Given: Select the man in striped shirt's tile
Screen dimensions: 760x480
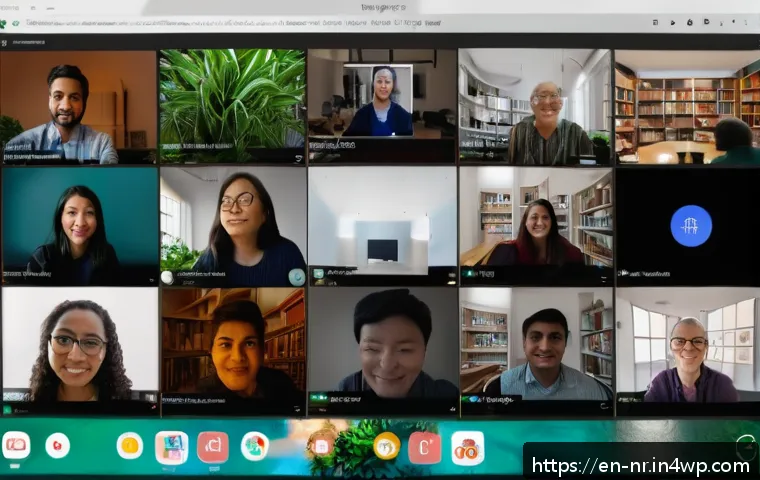Looking at the screenshot, I should pyautogui.click(x=535, y=107).
